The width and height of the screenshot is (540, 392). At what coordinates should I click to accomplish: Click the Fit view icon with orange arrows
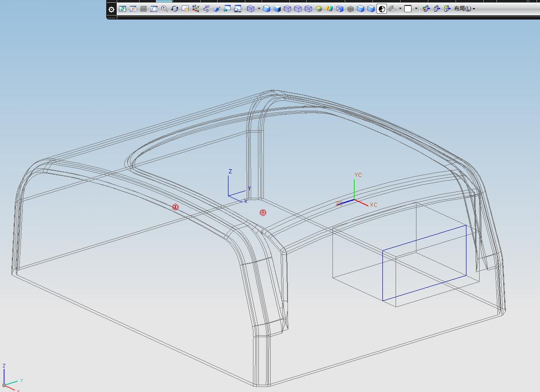(133, 9)
